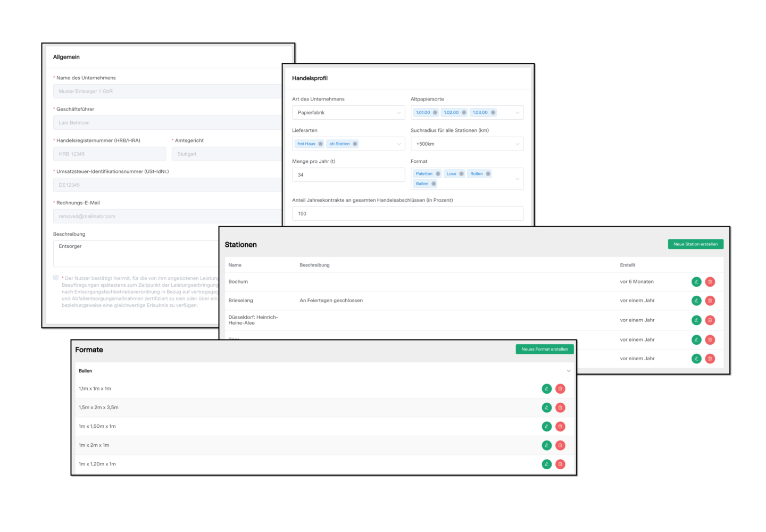Edit the 1,5m x 2m x 3,5m format

pyautogui.click(x=547, y=408)
